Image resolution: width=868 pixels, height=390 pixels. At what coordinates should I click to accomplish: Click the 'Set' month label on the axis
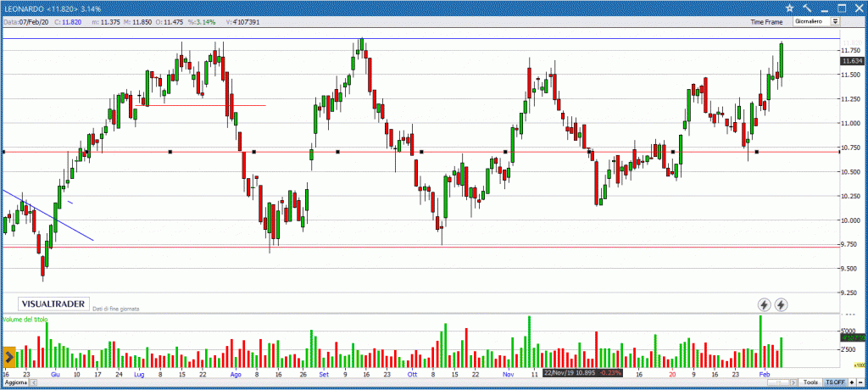pyautogui.click(x=324, y=375)
